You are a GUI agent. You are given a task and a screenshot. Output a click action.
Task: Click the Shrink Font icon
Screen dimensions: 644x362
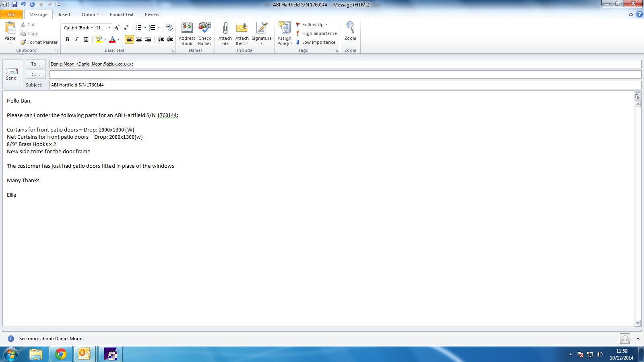pos(126,28)
